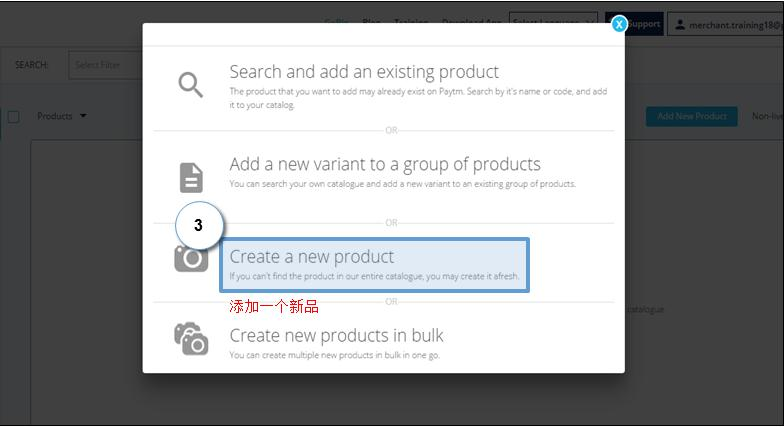Screen dimensions: 784x427
Task: Select "Search and add an existing product"
Action: pos(364,72)
